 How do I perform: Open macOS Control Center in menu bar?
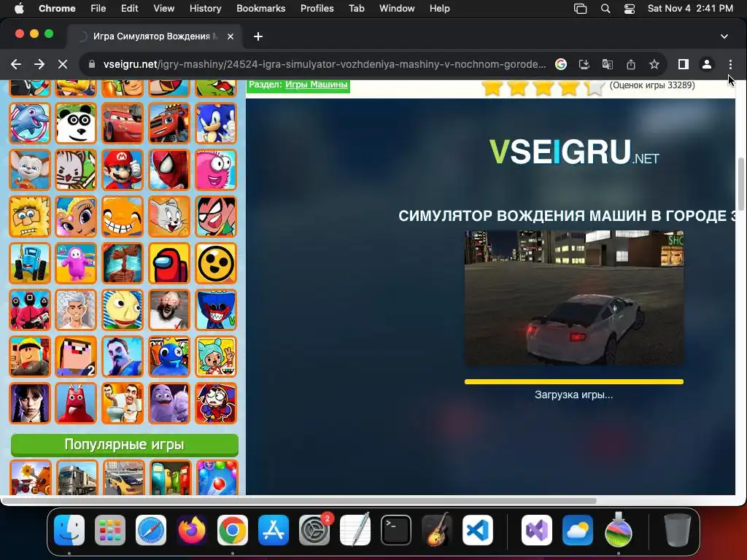630,8
